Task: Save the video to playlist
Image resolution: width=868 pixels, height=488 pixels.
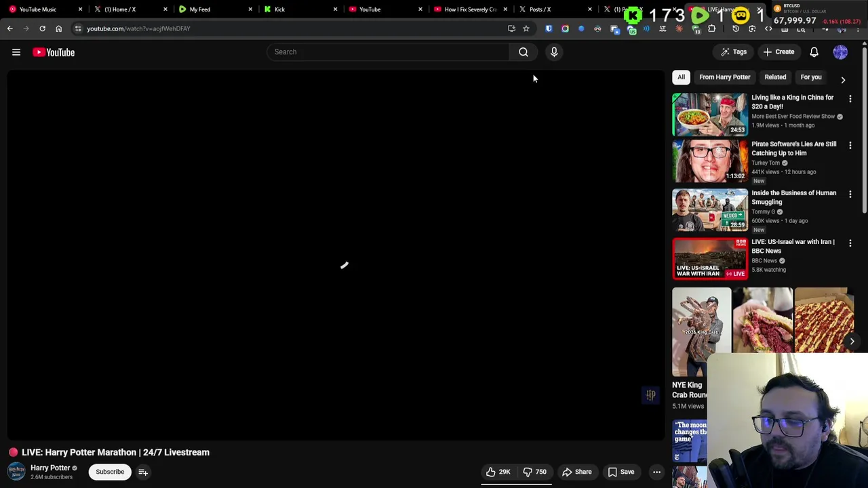Action: 621,472
